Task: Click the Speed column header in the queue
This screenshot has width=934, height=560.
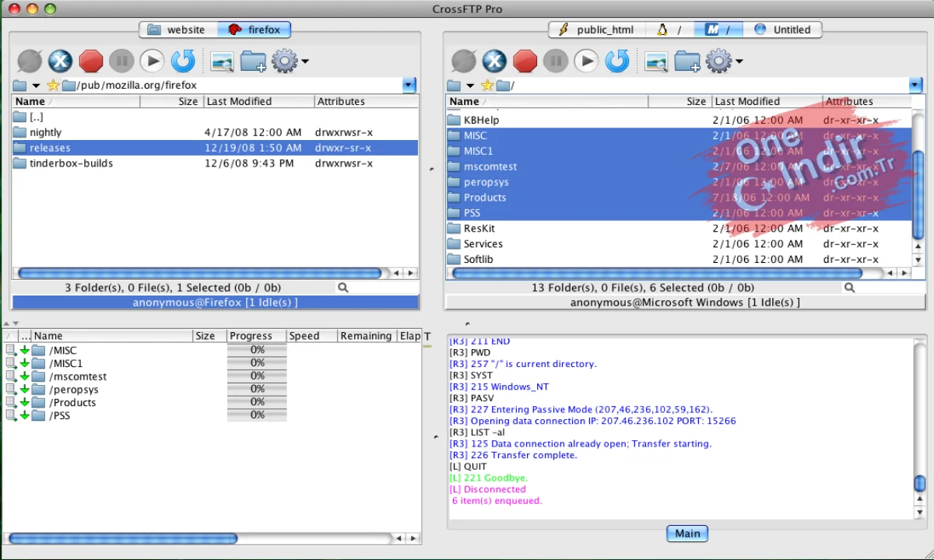Action: click(312, 336)
